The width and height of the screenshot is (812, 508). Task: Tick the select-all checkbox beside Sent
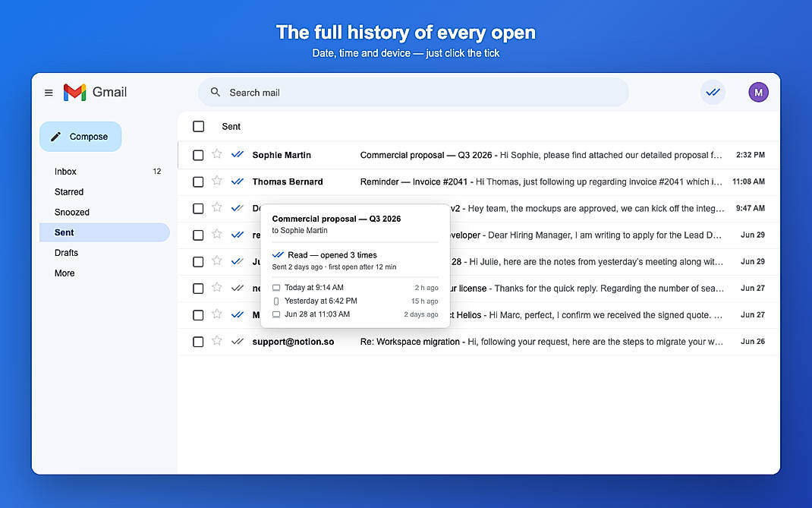pos(198,127)
